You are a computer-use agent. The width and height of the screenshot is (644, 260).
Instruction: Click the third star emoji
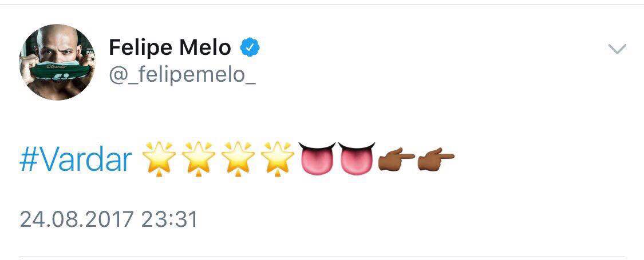click(x=238, y=158)
